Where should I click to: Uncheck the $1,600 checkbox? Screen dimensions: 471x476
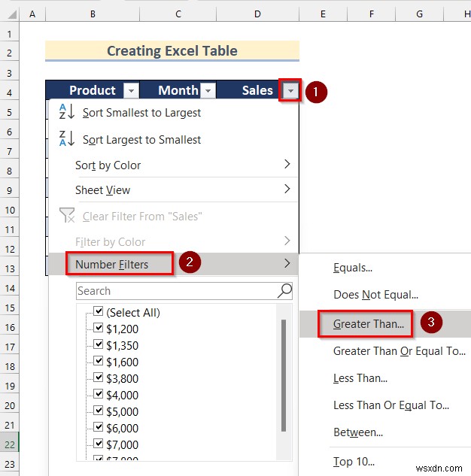[98, 361]
